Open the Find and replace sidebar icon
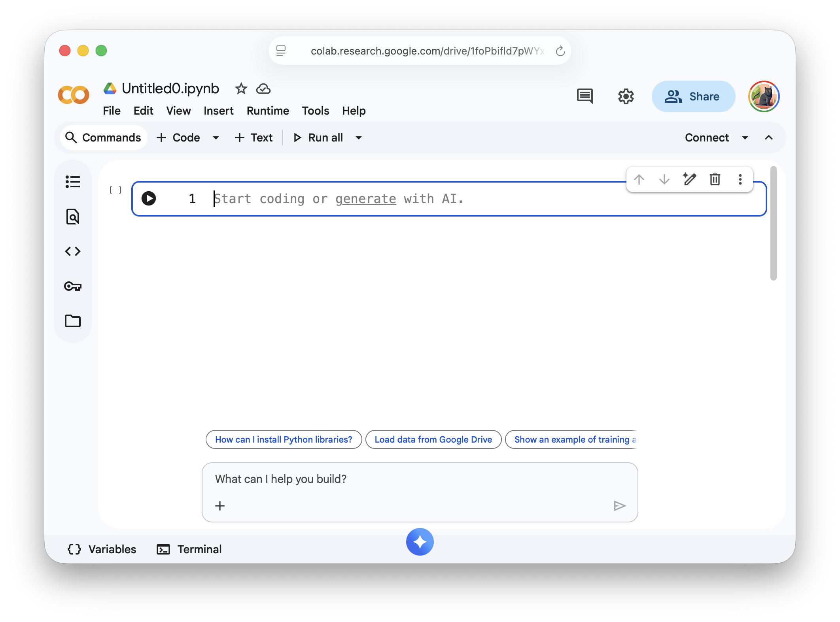 (x=73, y=217)
